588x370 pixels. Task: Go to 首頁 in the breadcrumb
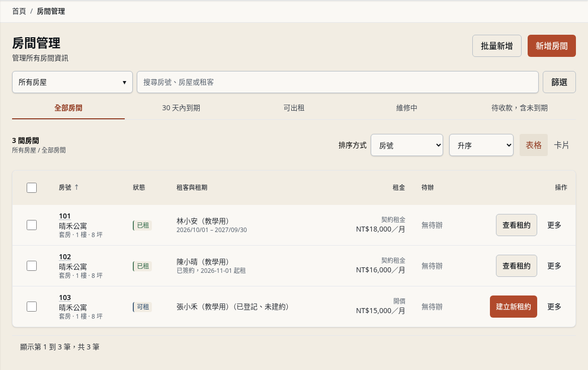point(19,11)
